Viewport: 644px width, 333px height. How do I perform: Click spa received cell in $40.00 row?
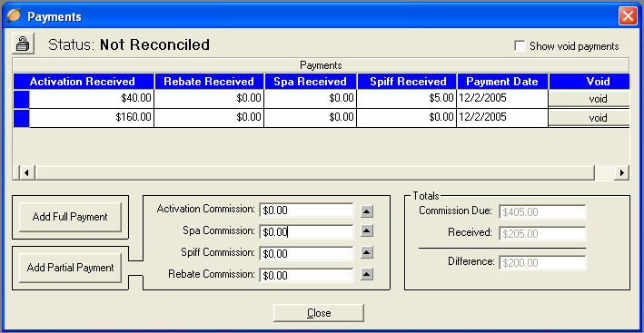(x=310, y=99)
